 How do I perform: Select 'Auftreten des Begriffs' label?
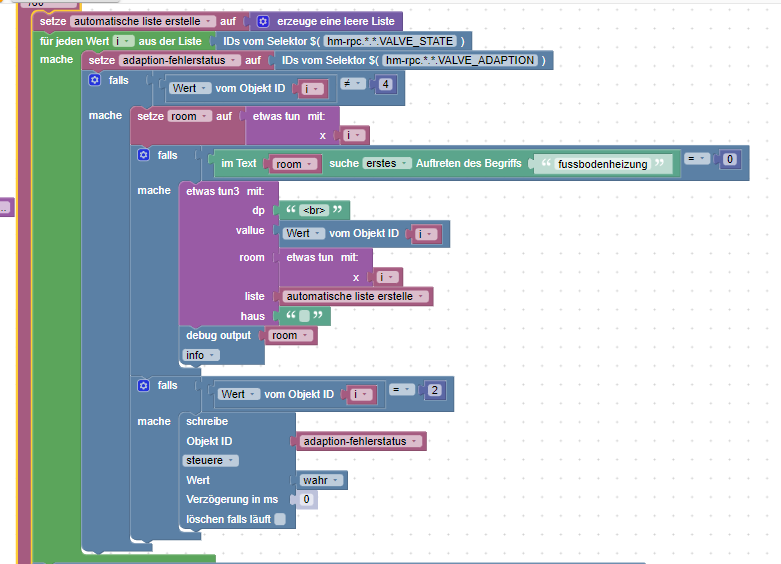tap(468, 163)
